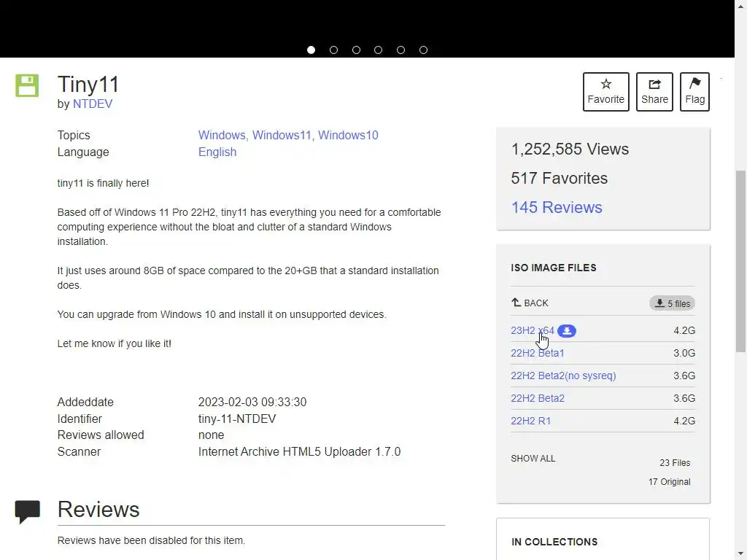Select the fifth carousel dot
The height and width of the screenshot is (560, 747).
pos(400,50)
